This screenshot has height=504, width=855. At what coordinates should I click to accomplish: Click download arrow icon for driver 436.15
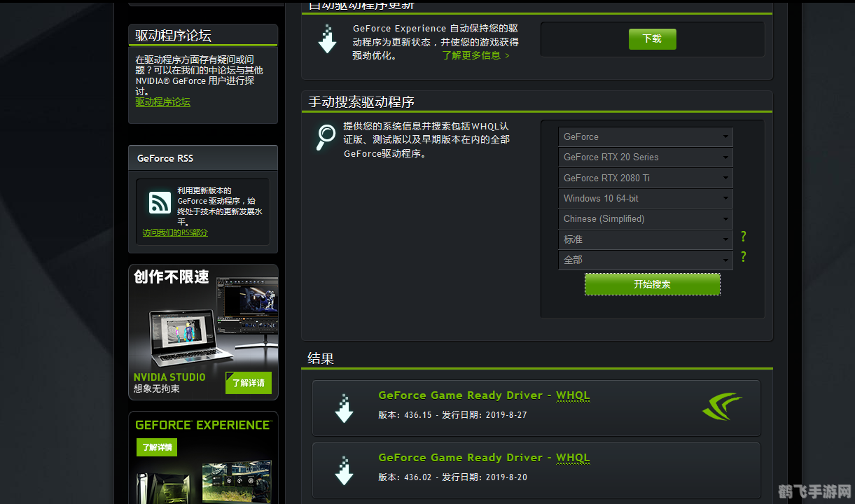[344, 409]
